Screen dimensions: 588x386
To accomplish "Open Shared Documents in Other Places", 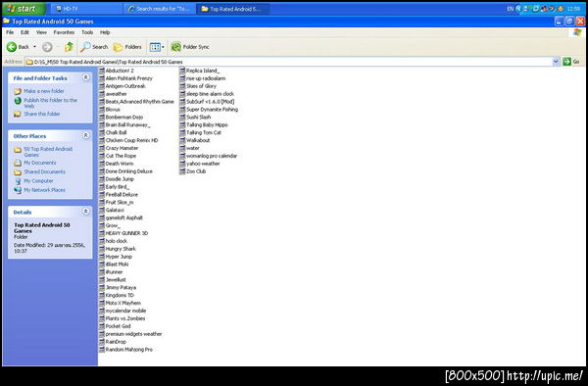I will (x=45, y=171).
